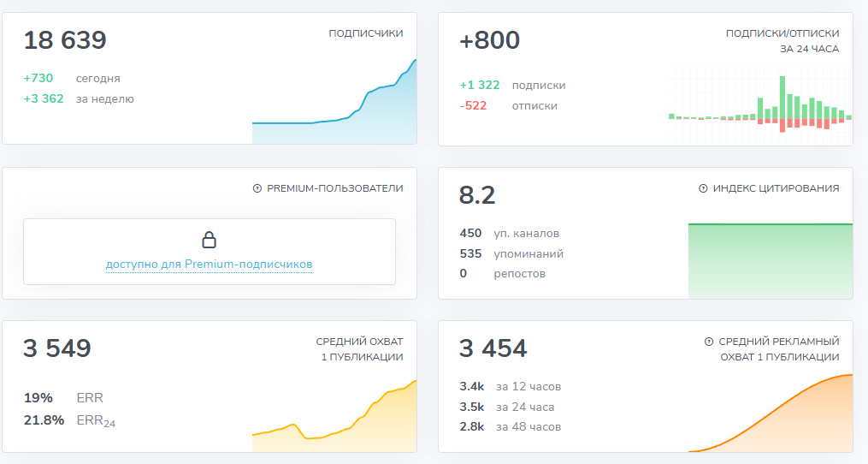The height and width of the screenshot is (464, 868).
Task: Click the +730 today value
Action: click(38, 78)
